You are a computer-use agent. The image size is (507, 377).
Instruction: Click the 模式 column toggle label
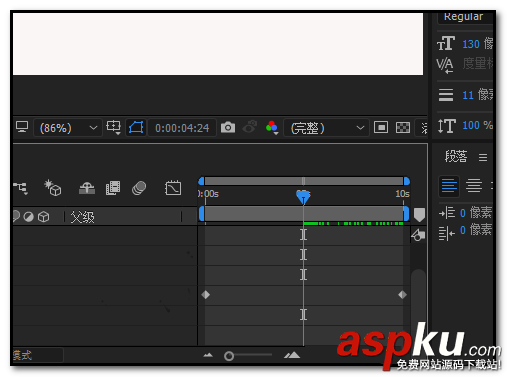pyautogui.click(x=23, y=355)
